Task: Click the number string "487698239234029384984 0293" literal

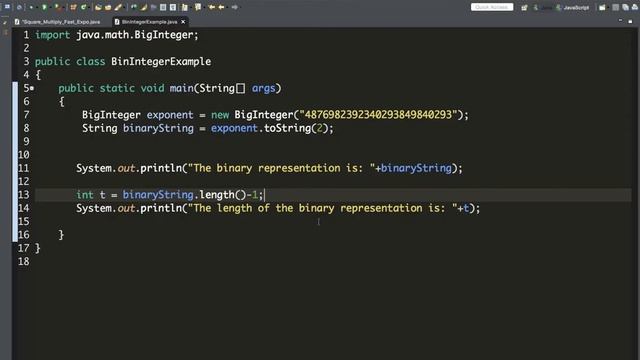Action: click(378, 115)
